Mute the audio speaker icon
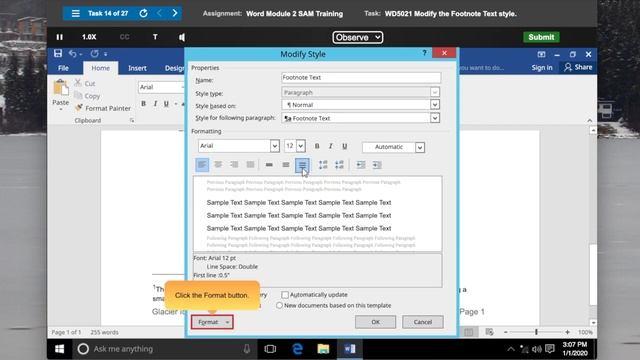Viewport: 640px width, 360px height. pos(182,38)
